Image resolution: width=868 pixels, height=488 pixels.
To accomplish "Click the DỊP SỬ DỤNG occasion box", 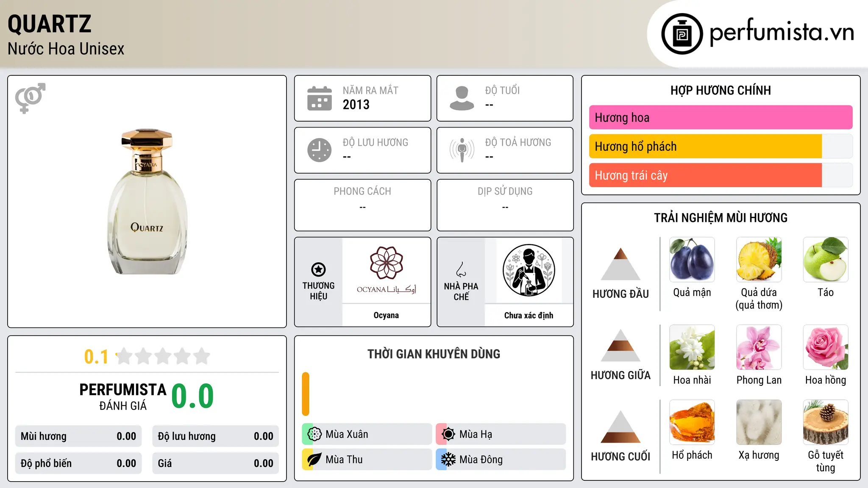I will [x=505, y=205].
